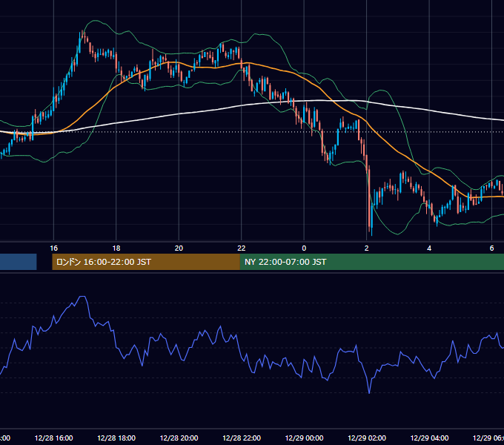Select the 22 hour label on price chart axis
The height and width of the screenshot is (445, 504).
click(242, 248)
